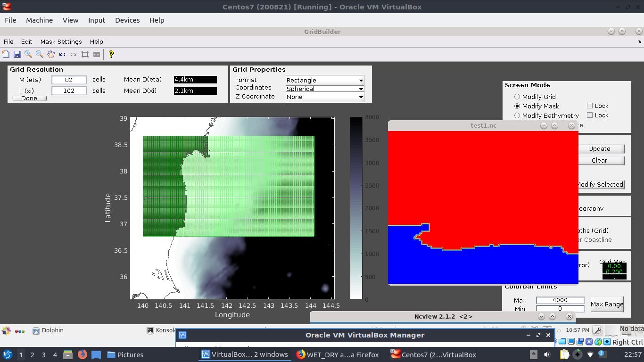The height and width of the screenshot is (362, 644).
Task: Activate the Pan hand tool
Action: pos(51,54)
